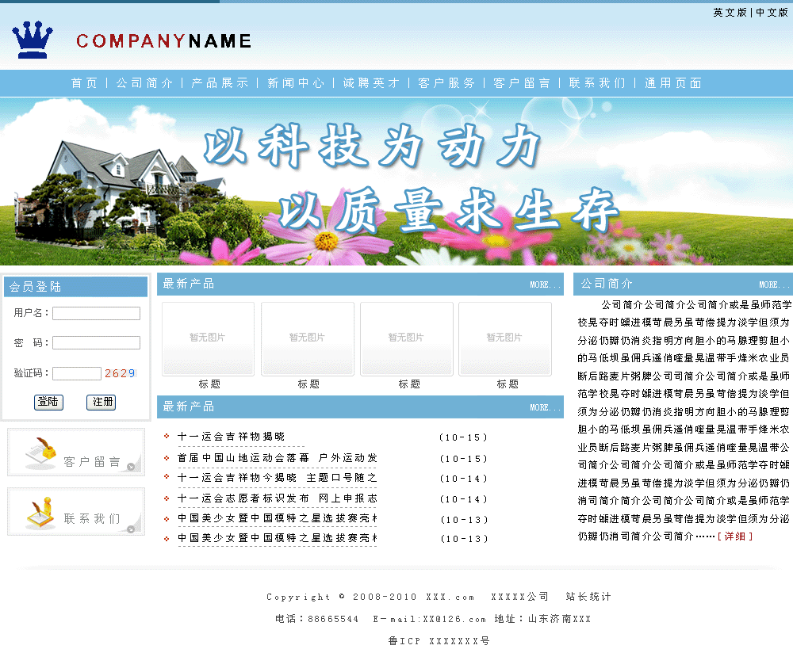Open news item 十一运会吉祥物揭晓
793x672 pixels.
[x=230, y=437]
